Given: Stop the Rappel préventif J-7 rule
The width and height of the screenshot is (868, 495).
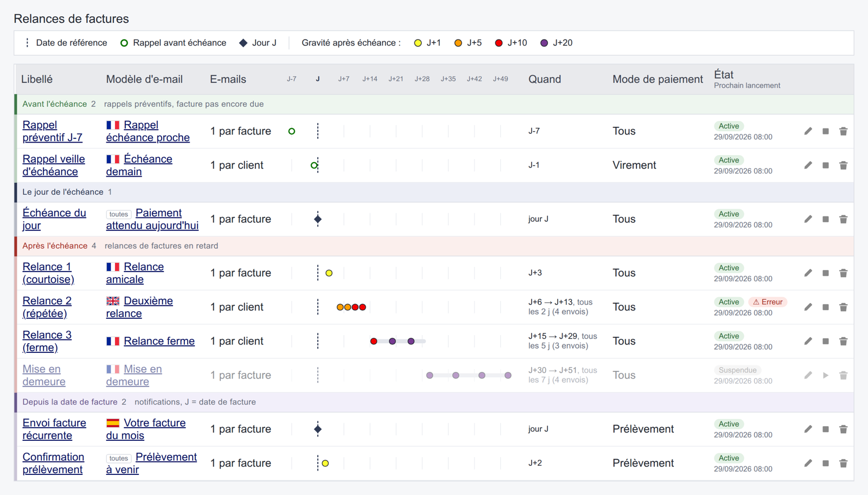Looking at the screenshot, I should pos(826,131).
